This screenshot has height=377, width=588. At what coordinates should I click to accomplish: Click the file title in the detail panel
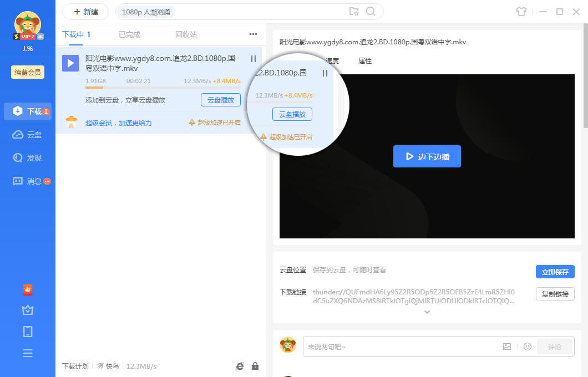[x=373, y=42]
